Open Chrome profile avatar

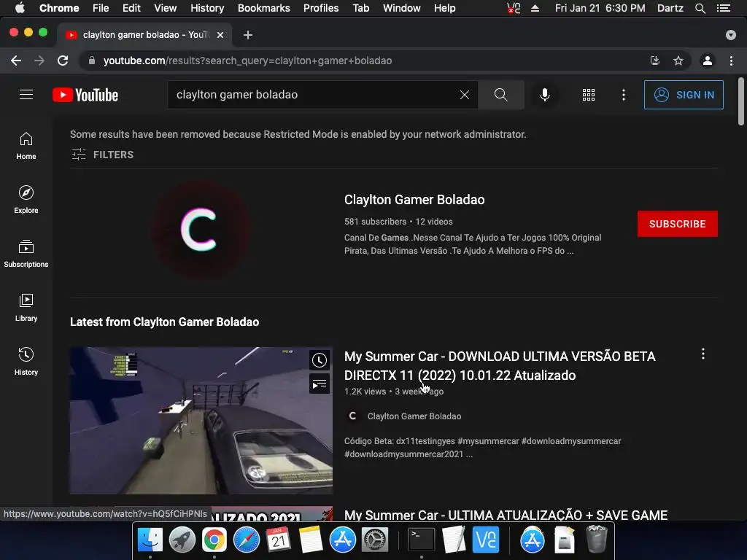click(x=708, y=61)
